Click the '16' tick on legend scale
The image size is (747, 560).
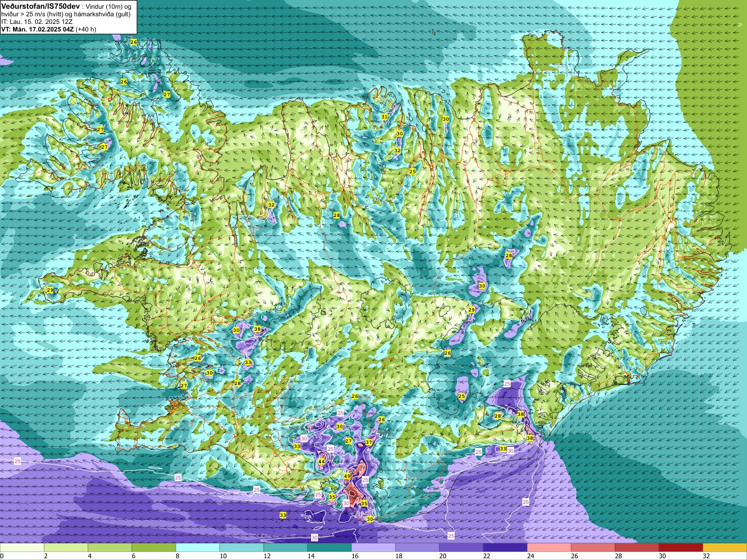pyautogui.click(x=355, y=556)
